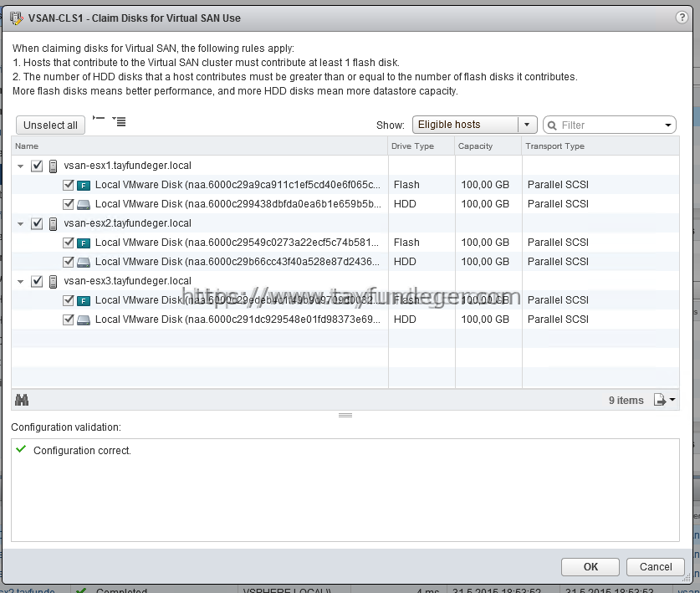Toggle checkbox for vsan-esx3 flash disk
The image size is (700, 593).
69,300
